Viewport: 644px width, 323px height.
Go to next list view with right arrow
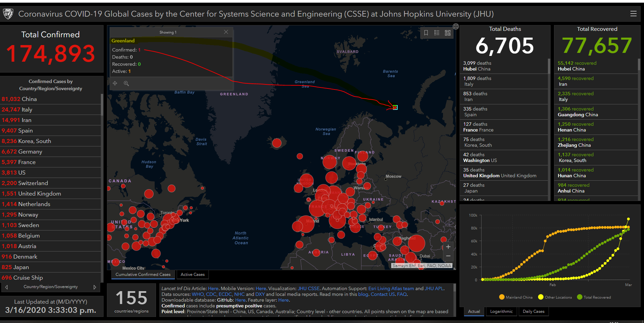[x=95, y=287]
